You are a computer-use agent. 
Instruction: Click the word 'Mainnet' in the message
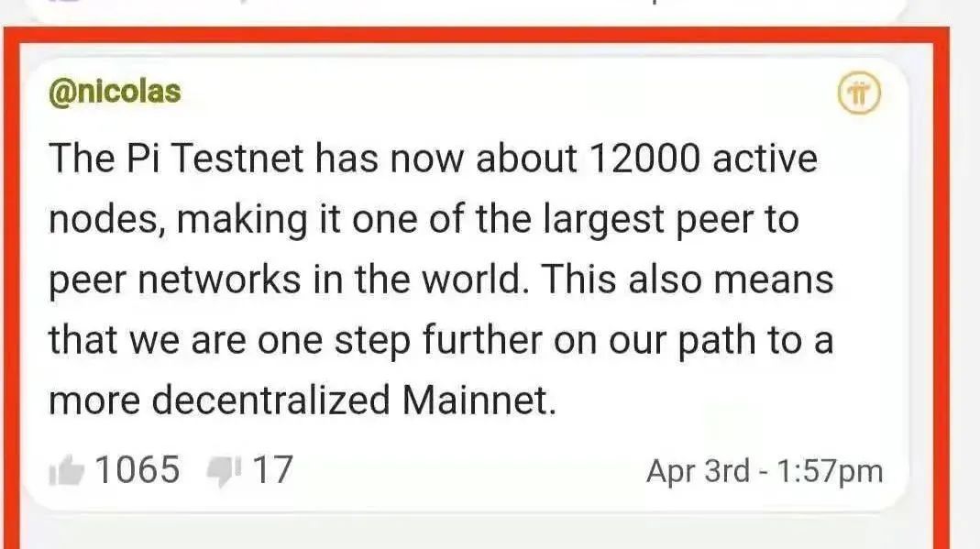479,401
